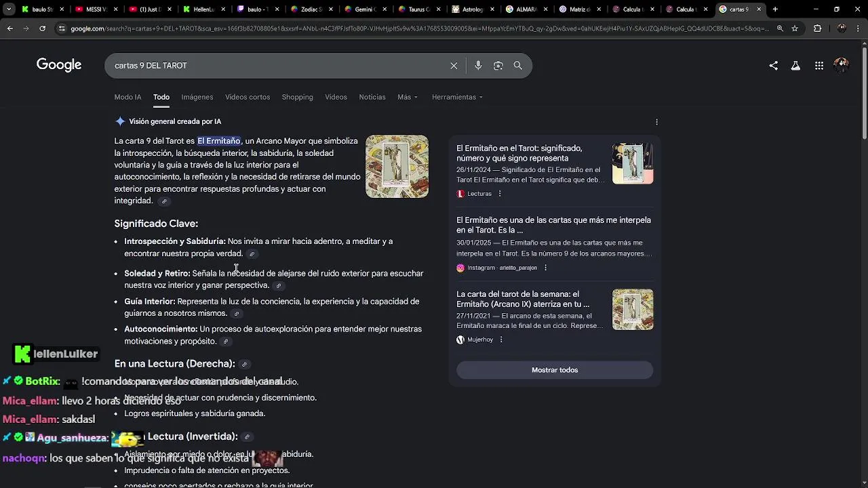Open source link after 'nosotros mismos'

pos(237,314)
